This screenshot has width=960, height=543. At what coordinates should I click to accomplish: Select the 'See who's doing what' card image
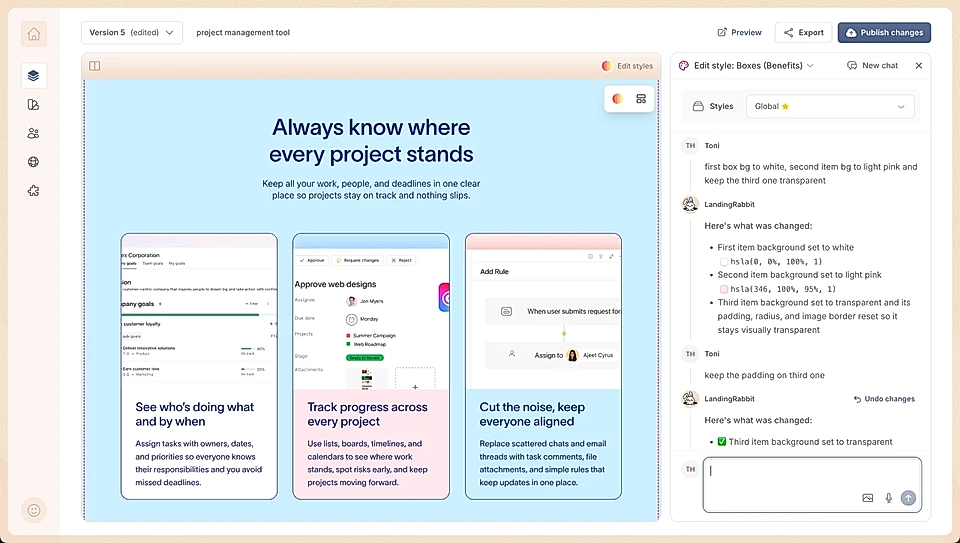pos(199,312)
